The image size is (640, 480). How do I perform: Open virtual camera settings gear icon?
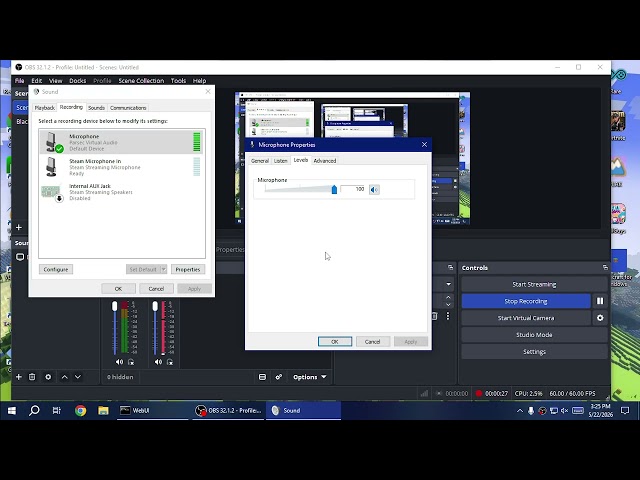point(600,318)
